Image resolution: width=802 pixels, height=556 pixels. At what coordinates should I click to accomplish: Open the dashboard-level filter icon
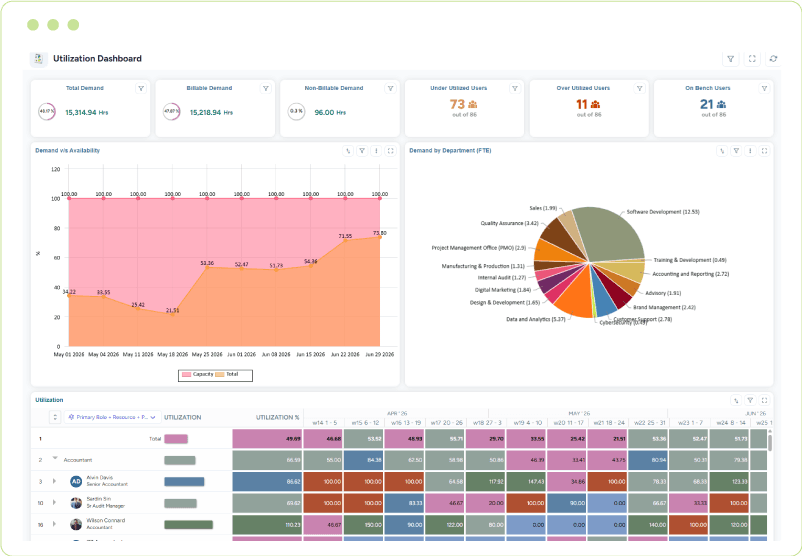click(730, 59)
